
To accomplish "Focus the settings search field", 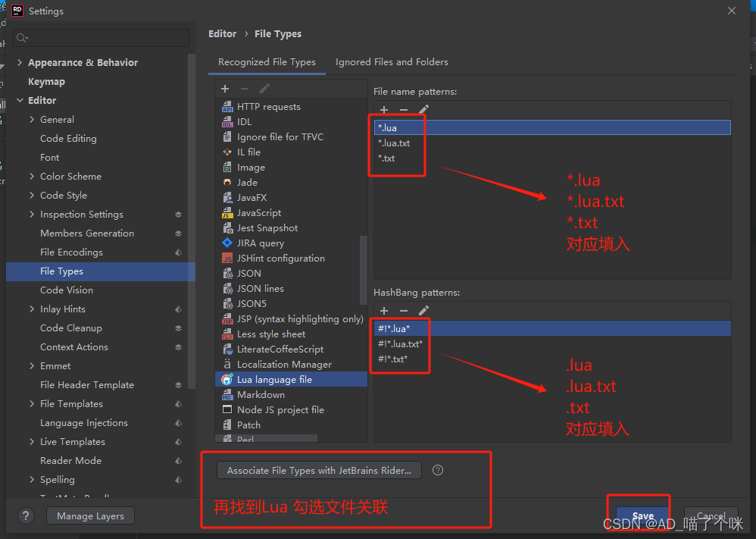I will pos(101,38).
